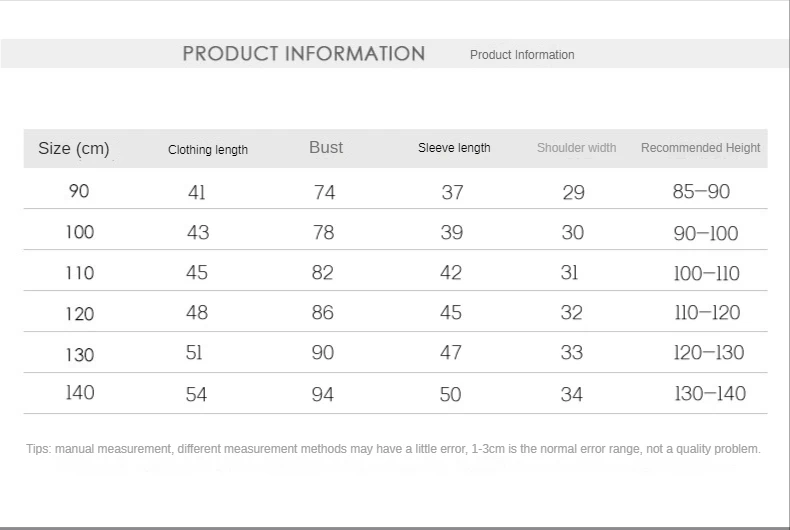Select recommended height 120–130 cell
Viewport: 790px width, 530px height.
(x=709, y=353)
